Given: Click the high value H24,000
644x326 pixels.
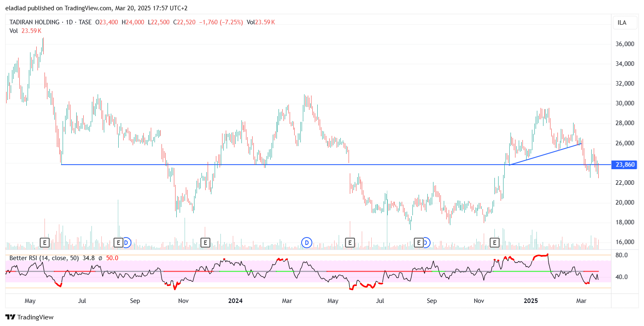Looking at the screenshot, I should 133,22.
